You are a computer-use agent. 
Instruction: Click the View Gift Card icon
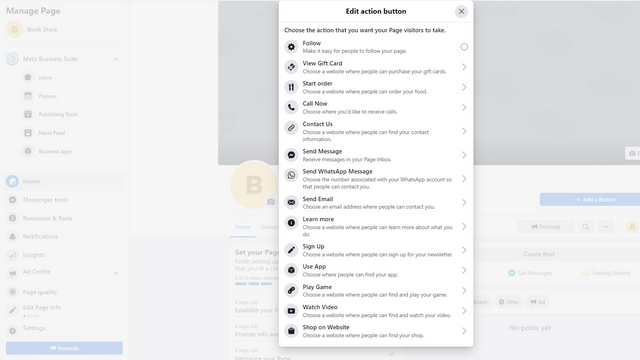(291, 67)
